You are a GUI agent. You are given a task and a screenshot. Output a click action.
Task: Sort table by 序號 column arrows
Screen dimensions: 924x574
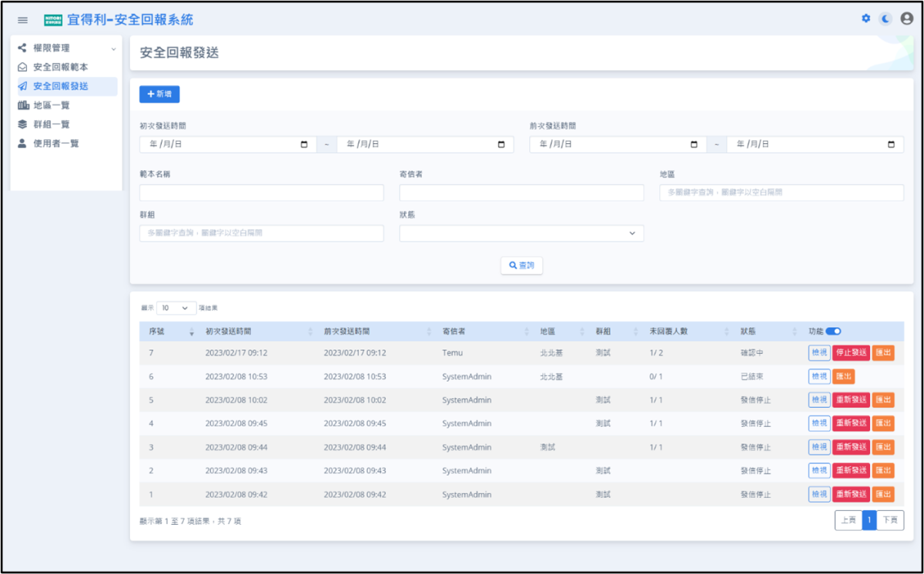[x=192, y=332]
